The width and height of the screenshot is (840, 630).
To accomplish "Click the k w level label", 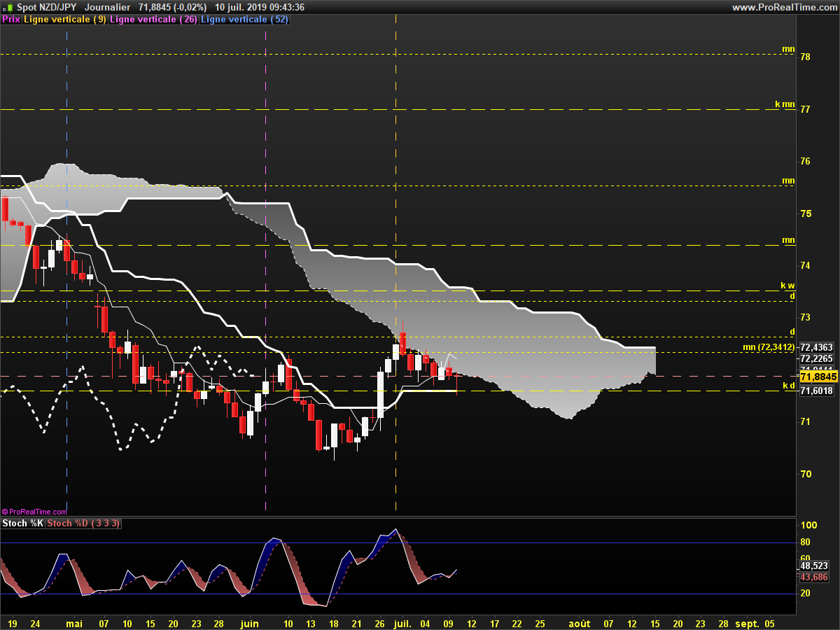I will [x=788, y=286].
